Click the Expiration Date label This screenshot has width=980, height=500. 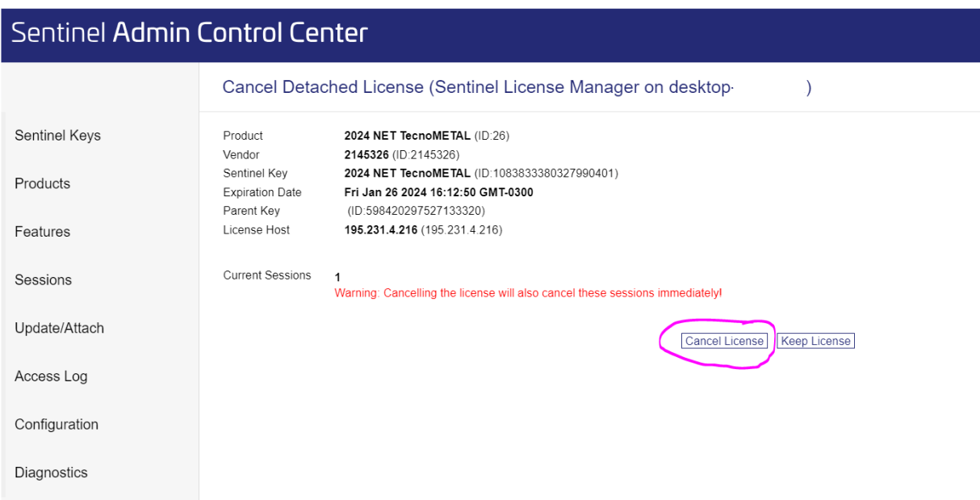pos(262,192)
